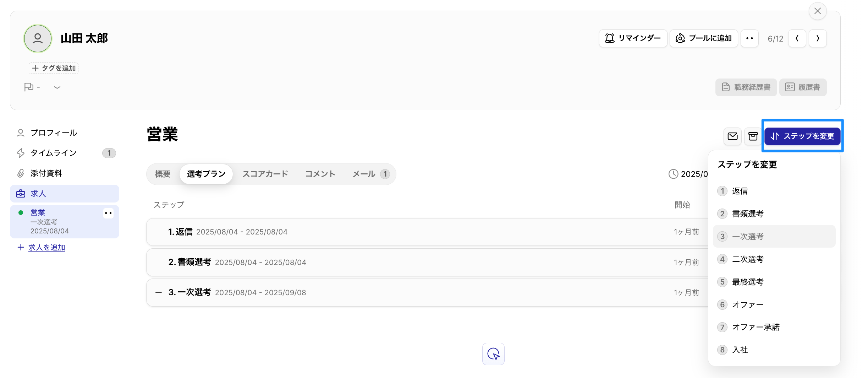Switch to the スコアカード tab

tap(265, 174)
